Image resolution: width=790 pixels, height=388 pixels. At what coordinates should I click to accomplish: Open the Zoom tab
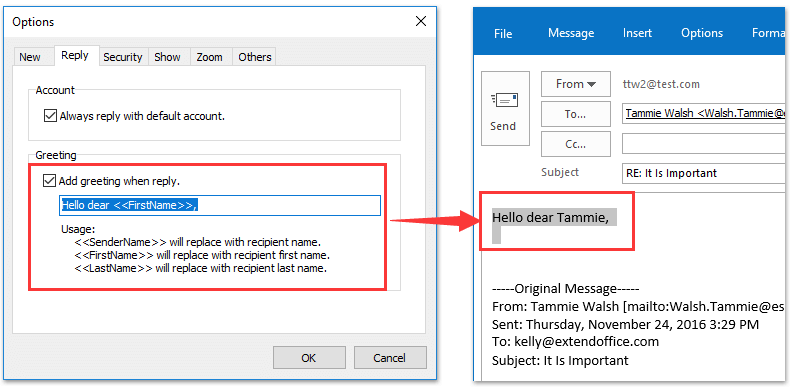coord(209,57)
